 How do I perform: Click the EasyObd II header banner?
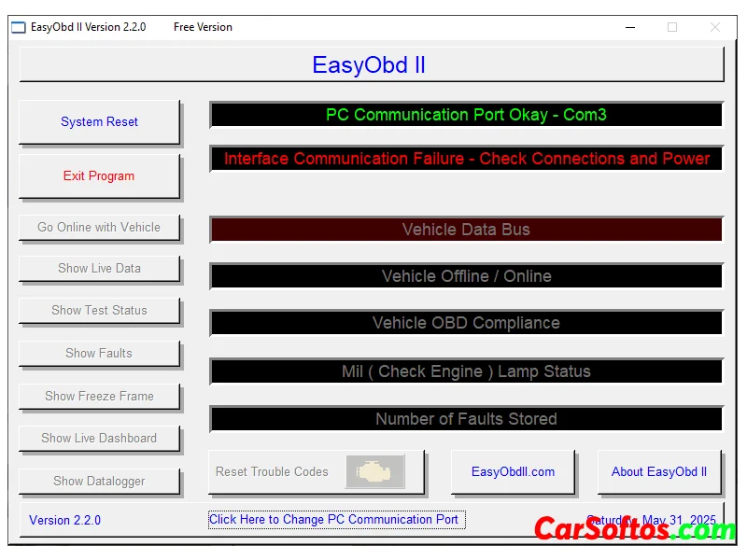371,65
